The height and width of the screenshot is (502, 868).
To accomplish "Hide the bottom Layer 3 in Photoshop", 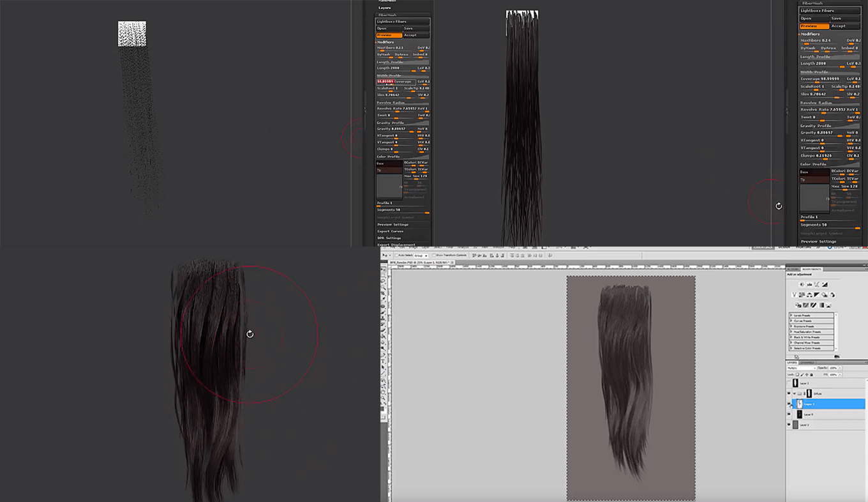I will point(789,425).
